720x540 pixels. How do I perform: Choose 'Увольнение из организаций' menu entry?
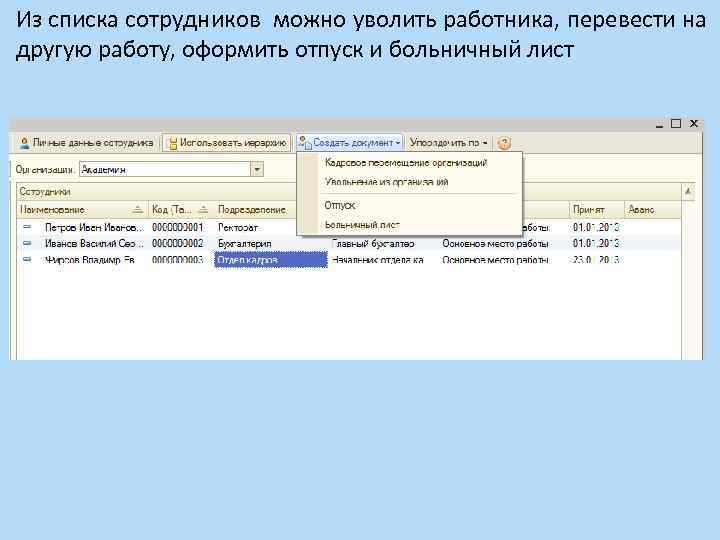tap(386, 182)
